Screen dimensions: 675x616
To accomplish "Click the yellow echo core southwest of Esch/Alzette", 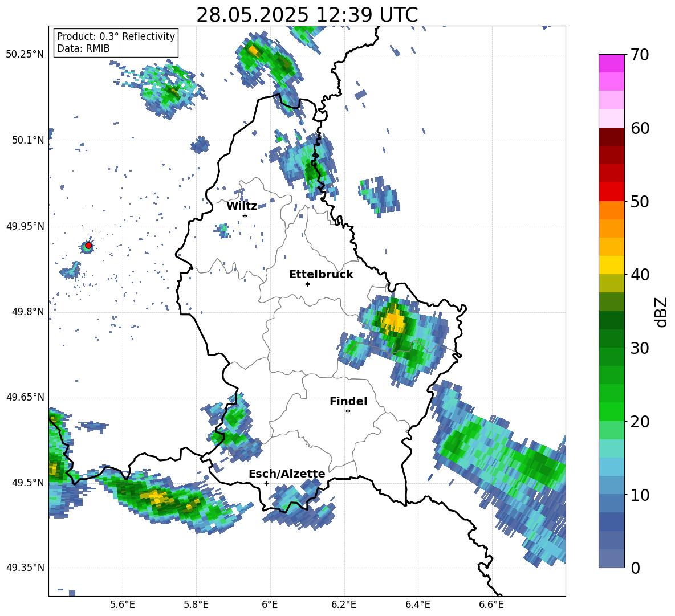I will pos(157,497).
